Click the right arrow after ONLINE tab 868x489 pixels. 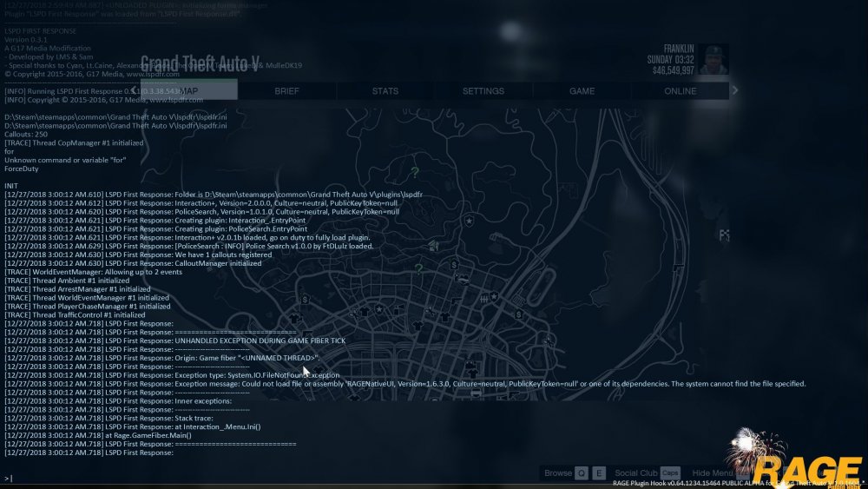734,90
